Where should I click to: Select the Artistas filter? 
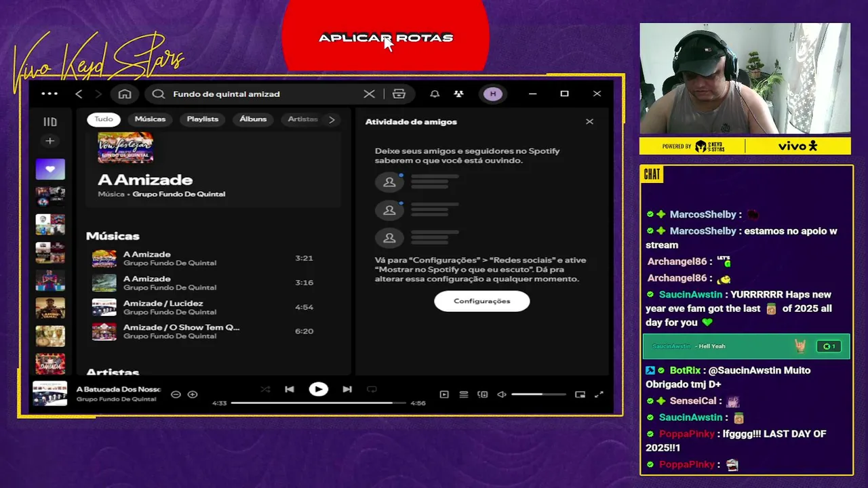[x=302, y=119]
